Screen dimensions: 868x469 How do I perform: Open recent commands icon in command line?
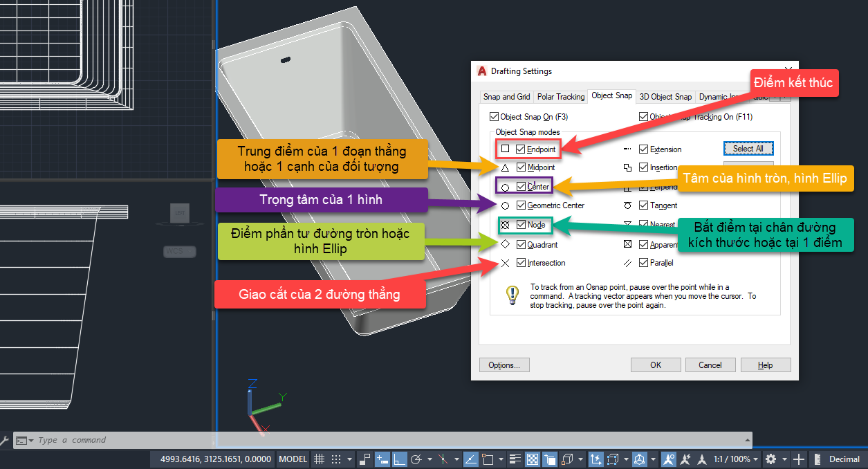pos(24,440)
